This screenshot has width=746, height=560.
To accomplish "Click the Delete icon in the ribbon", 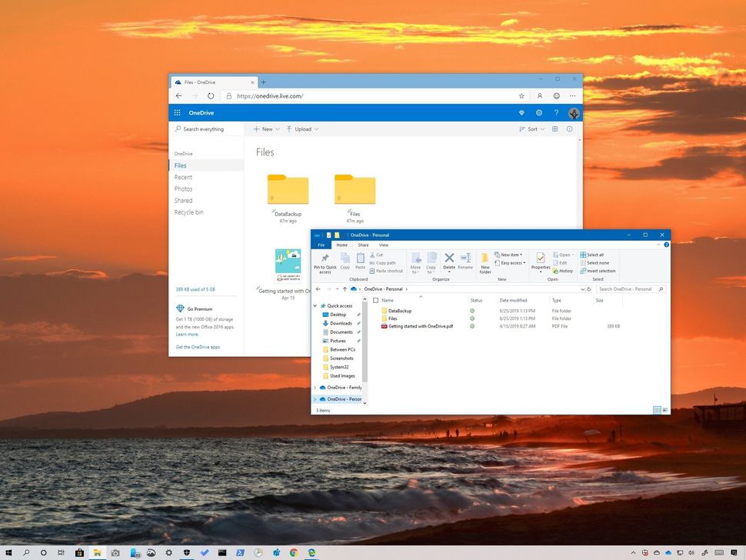I will (448, 258).
